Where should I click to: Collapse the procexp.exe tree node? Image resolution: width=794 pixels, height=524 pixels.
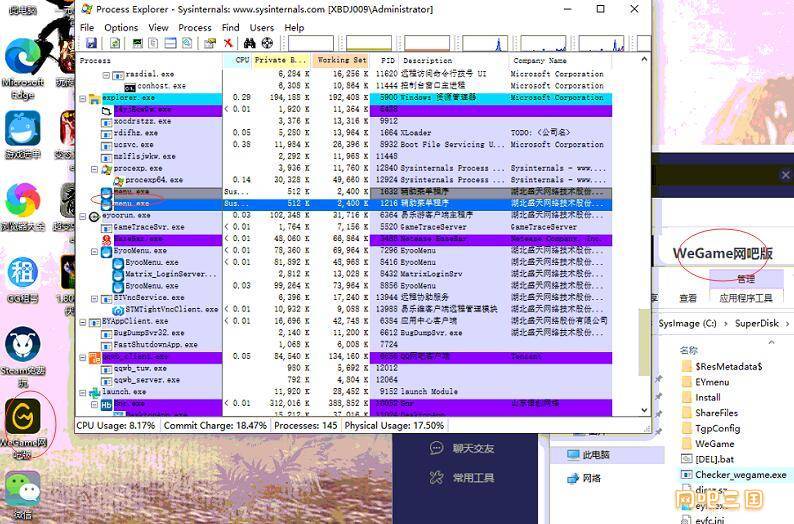94,169
